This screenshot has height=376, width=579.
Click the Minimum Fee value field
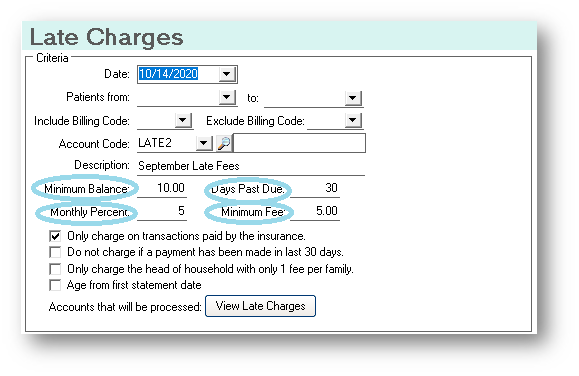[315, 211]
